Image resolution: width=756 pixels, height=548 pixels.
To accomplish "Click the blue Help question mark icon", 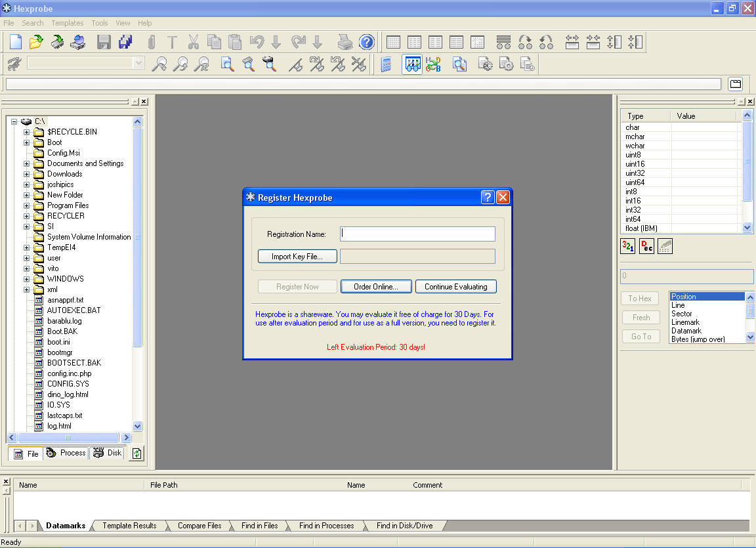I will [x=366, y=42].
